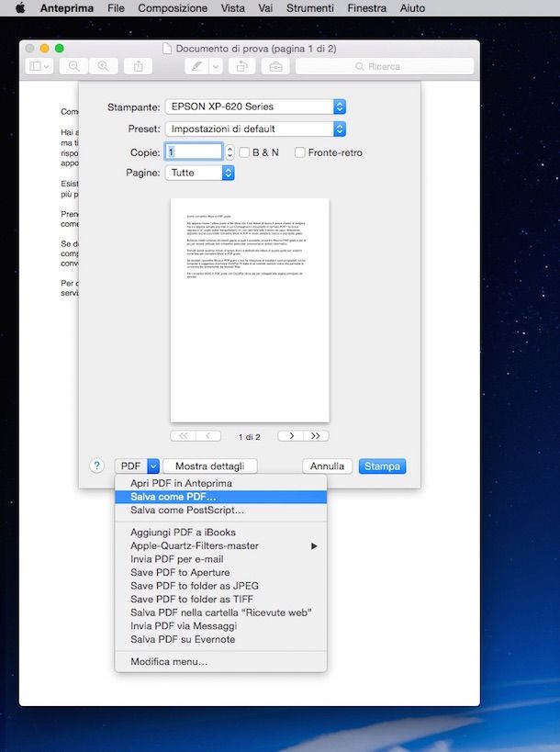Click the Annulla button
The image size is (560, 752).
(x=327, y=466)
